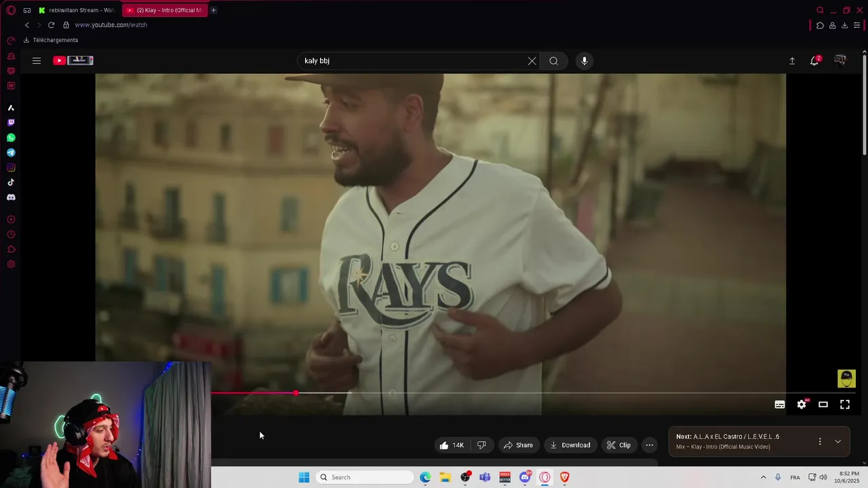Open browser downloads icon in toolbar
The height and width of the screenshot is (488, 868).
coord(844,26)
